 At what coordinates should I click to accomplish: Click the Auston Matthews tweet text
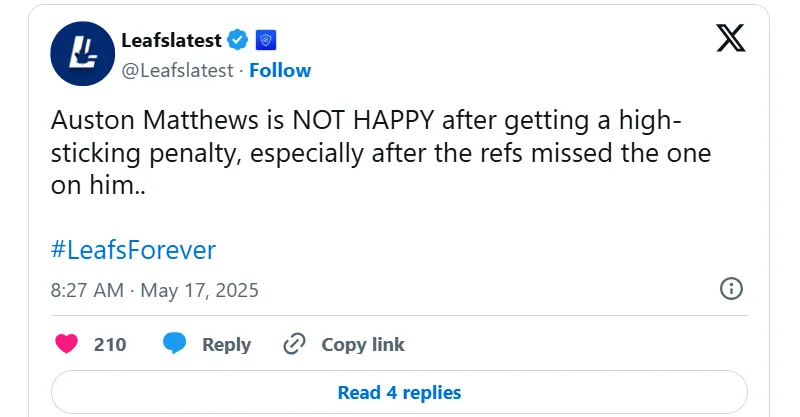381,153
